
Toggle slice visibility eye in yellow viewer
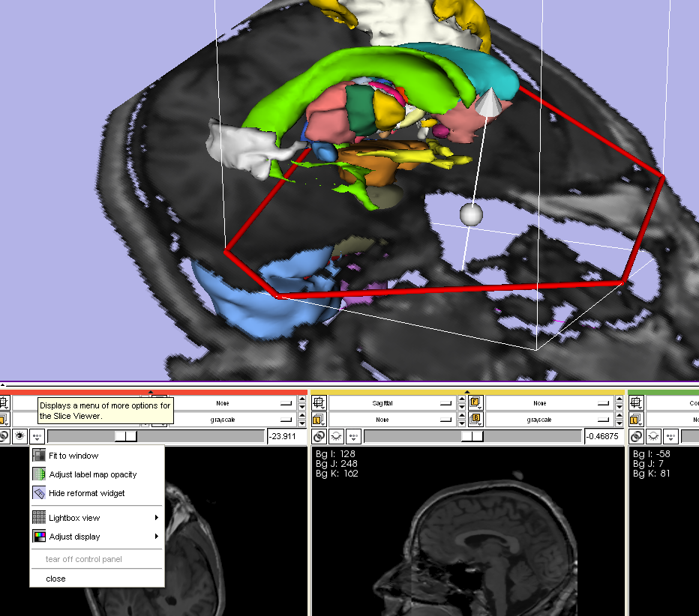pyautogui.click(x=337, y=436)
